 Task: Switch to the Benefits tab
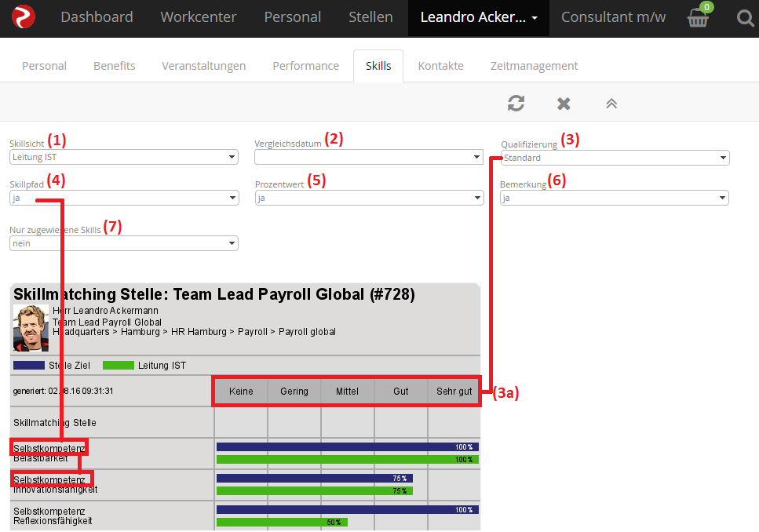(115, 66)
